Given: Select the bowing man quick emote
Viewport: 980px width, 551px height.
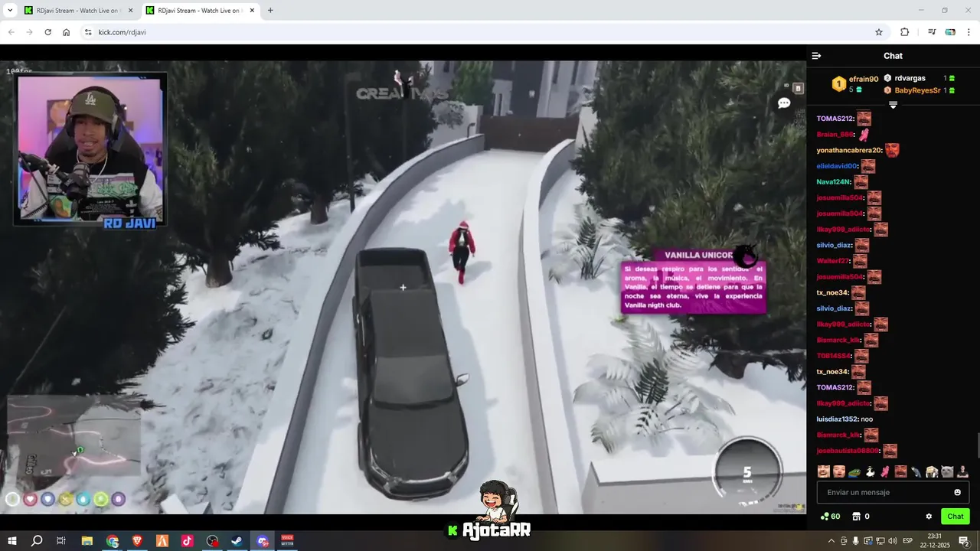Looking at the screenshot, I should tap(916, 471).
